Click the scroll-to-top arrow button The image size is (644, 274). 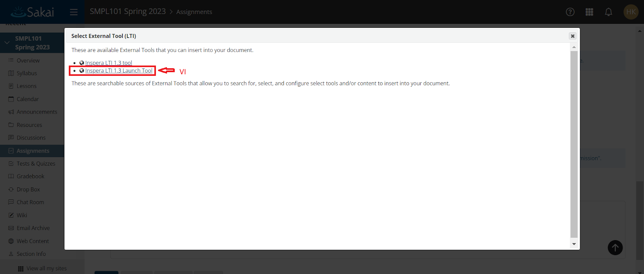coord(615,247)
